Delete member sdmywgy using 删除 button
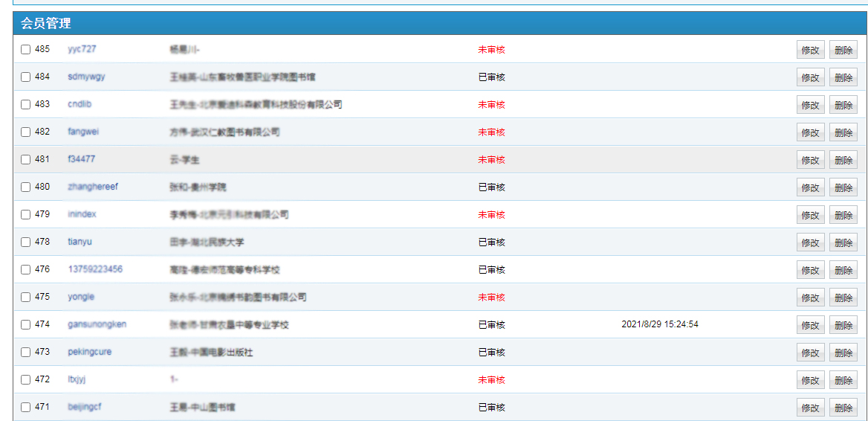Viewport: 868px width, 421px height. [x=843, y=77]
